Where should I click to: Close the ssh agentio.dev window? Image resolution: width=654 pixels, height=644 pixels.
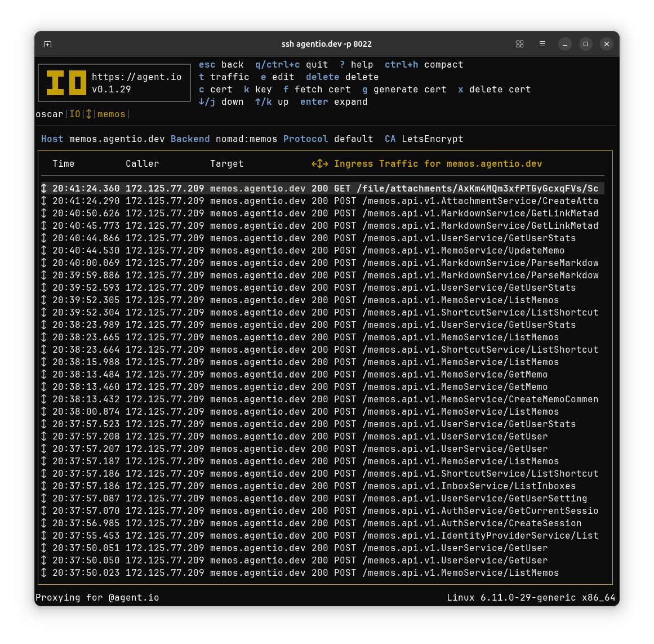(x=607, y=44)
